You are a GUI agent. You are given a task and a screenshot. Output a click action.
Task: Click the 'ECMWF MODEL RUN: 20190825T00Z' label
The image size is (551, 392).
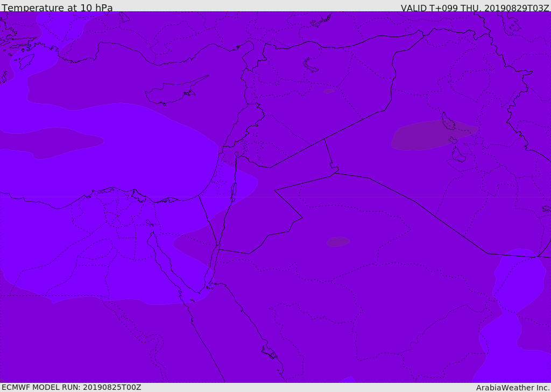(72, 387)
